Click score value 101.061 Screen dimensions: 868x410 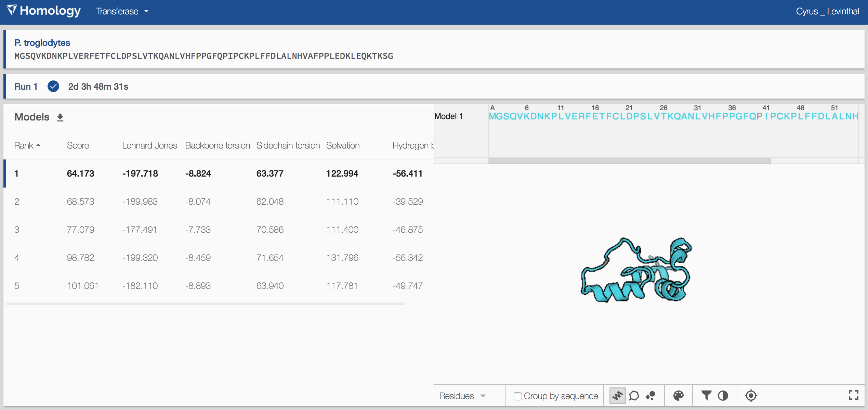[x=82, y=286]
